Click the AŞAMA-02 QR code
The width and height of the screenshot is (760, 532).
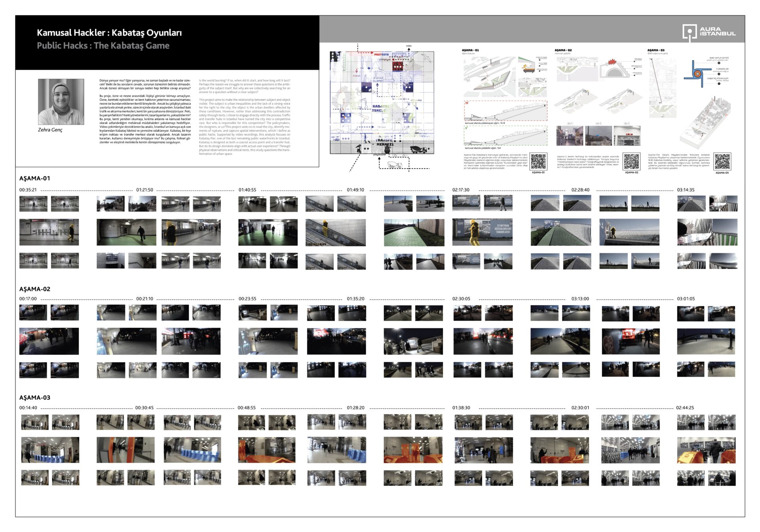(631, 161)
